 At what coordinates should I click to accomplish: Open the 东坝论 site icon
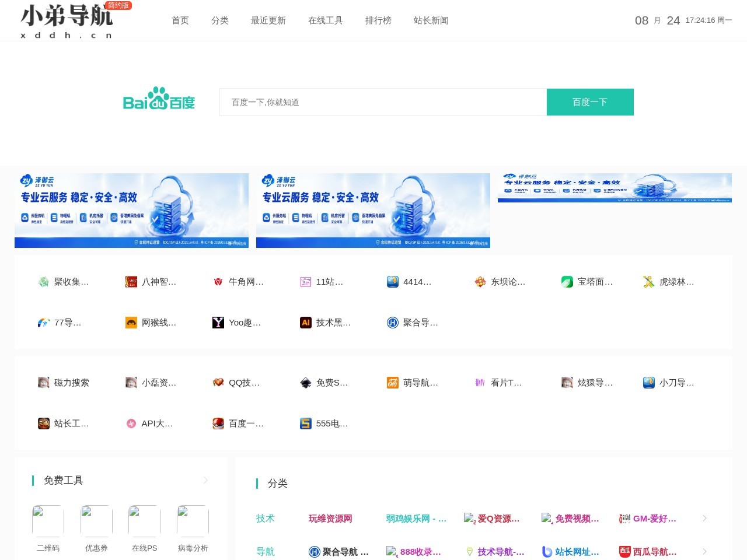click(x=480, y=282)
